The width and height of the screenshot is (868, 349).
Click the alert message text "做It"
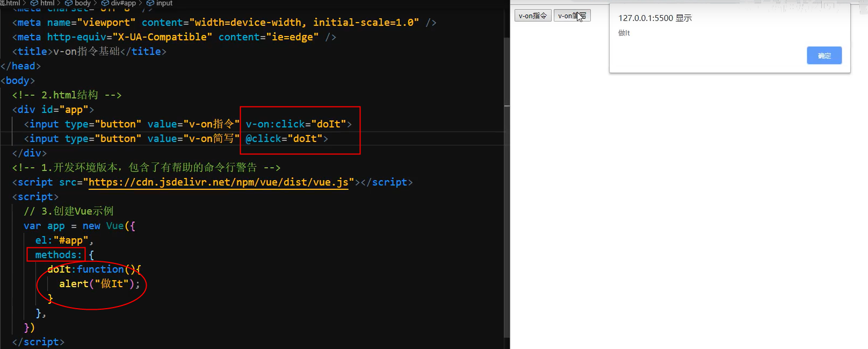pyautogui.click(x=624, y=33)
